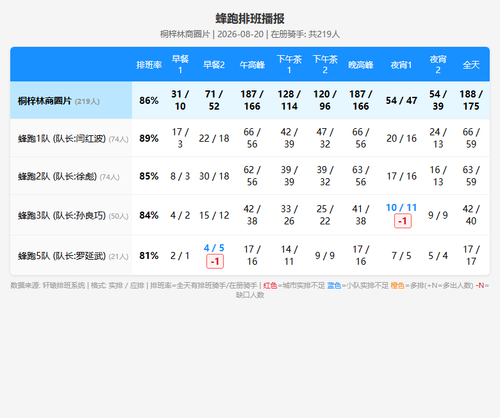Click 蜂跑2队's 39 / 39 下午茶1 cell

pos(289,176)
